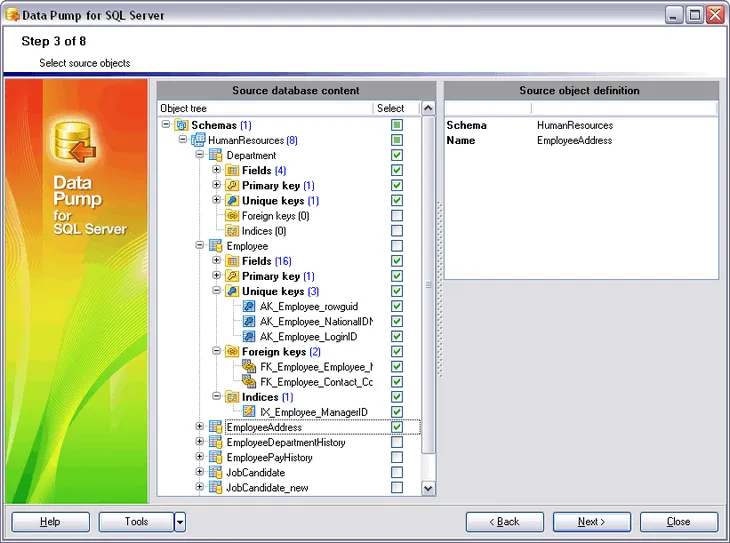Click the IX_Employee_ManagerID index icon
Screen dimensions: 730x543
(249, 412)
